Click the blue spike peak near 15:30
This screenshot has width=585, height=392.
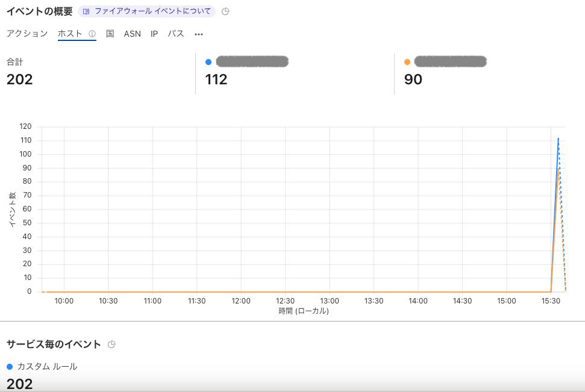tap(557, 139)
